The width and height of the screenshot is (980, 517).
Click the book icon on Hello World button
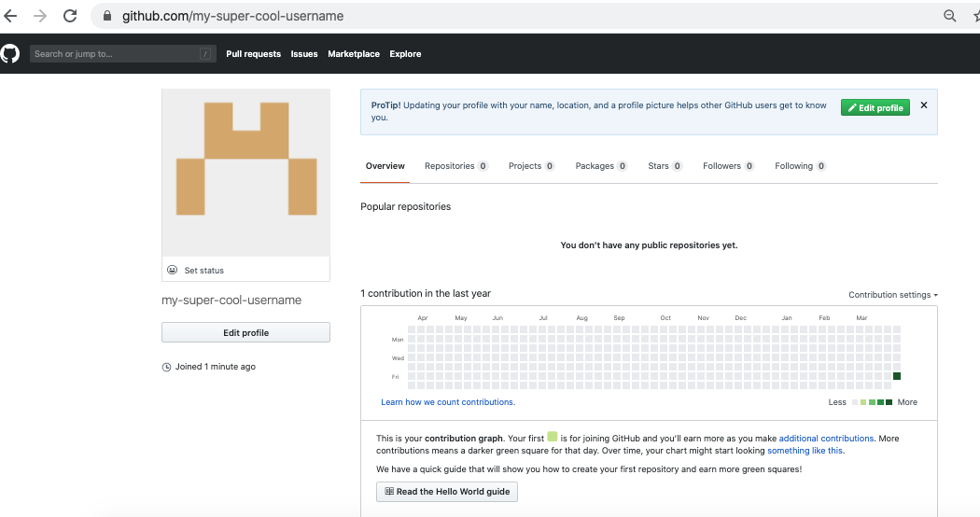click(x=389, y=492)
